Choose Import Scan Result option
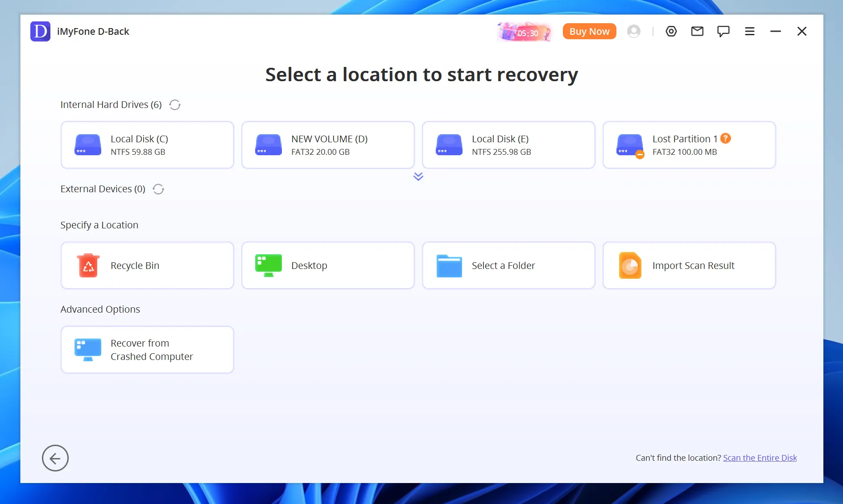This screenshot has width=843, height=504. [x=689, y=265]
